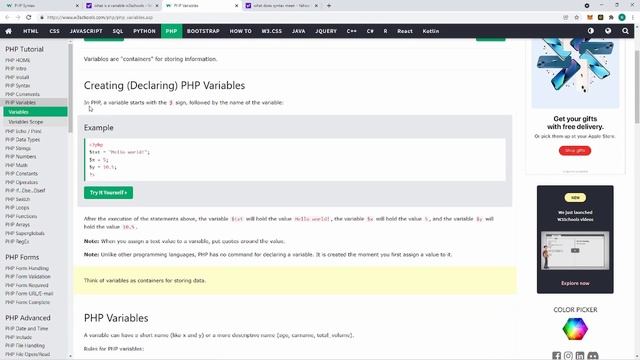Open the Discord icon in sidebar footer
This screenshot has width=640, height=360.
[x=593, y=356]
